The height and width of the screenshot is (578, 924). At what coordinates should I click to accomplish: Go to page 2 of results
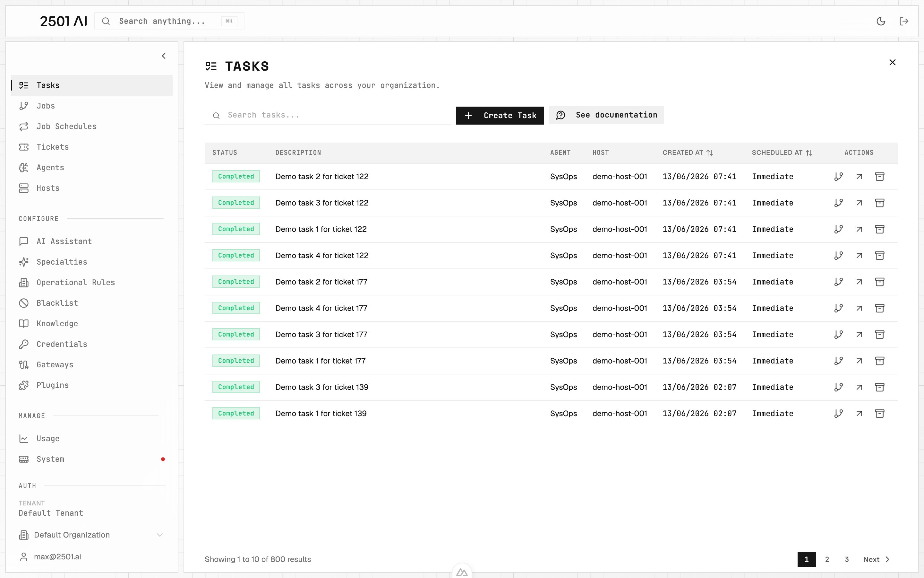(x=827, y=559)
